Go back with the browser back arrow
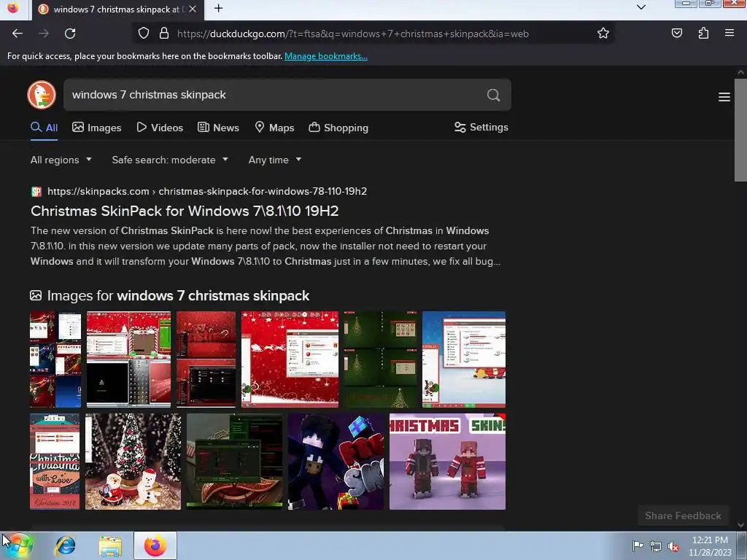This screenshot has height=560, width=747. pos(18,34)
